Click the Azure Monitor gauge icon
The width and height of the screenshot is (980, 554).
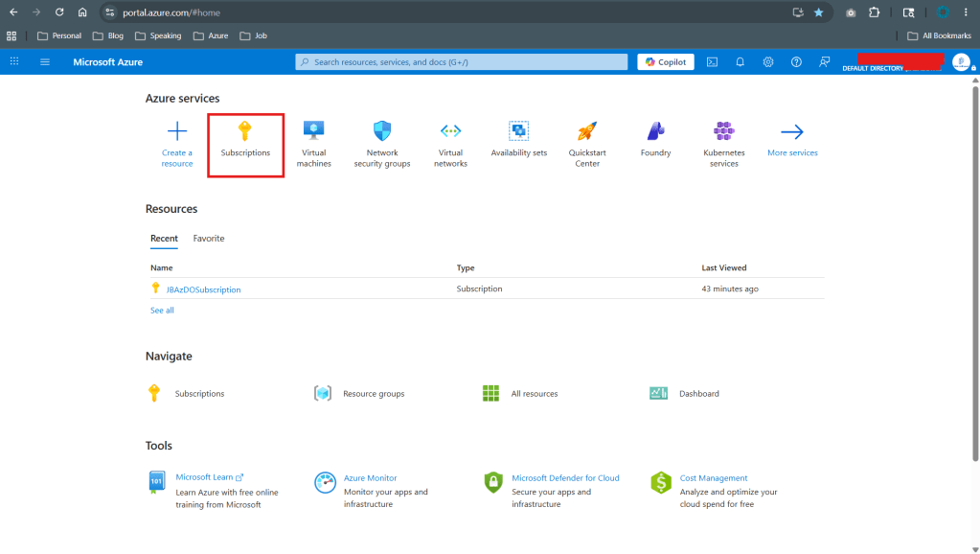325,483
